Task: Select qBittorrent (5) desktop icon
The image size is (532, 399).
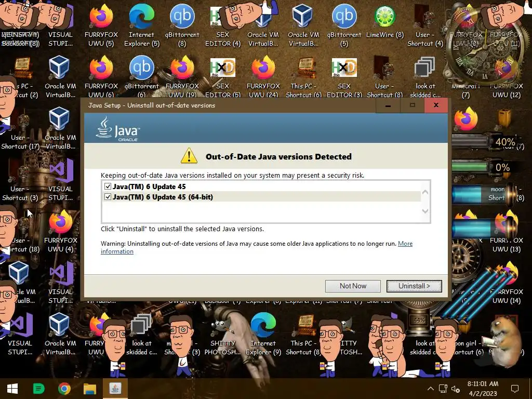Action: (x=344, y=25)
